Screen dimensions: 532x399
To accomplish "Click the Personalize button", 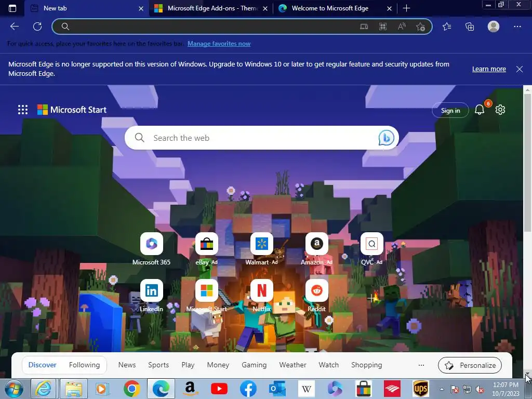I will click(470, 365).
